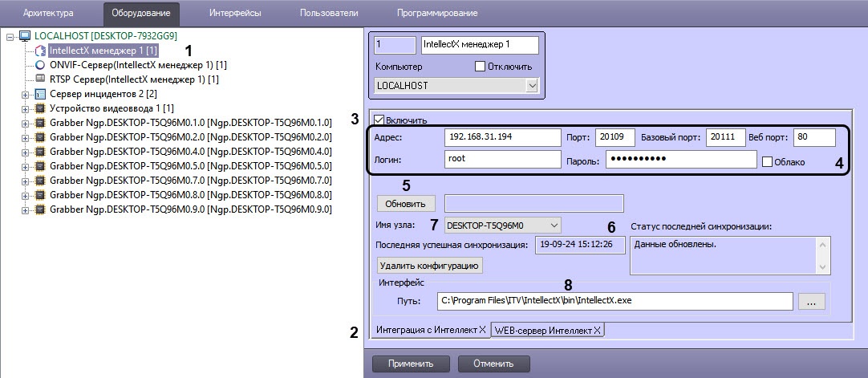Click the Удалить конфигурацию button
Screen dimensions: 868x378
[429, 265]
